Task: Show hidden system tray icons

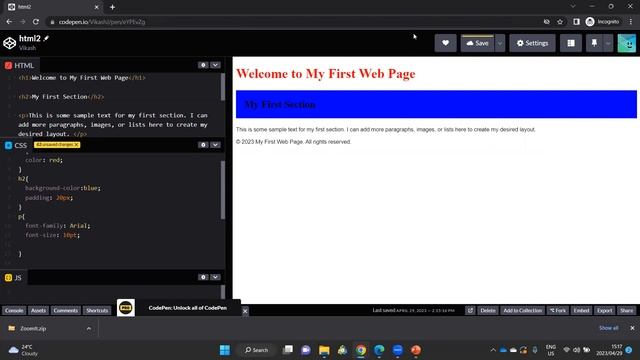Action: tap(493, 350)
